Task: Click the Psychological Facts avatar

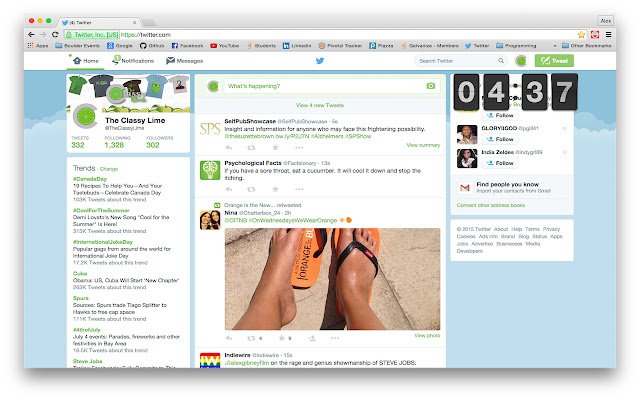Action: coord(210,170)
